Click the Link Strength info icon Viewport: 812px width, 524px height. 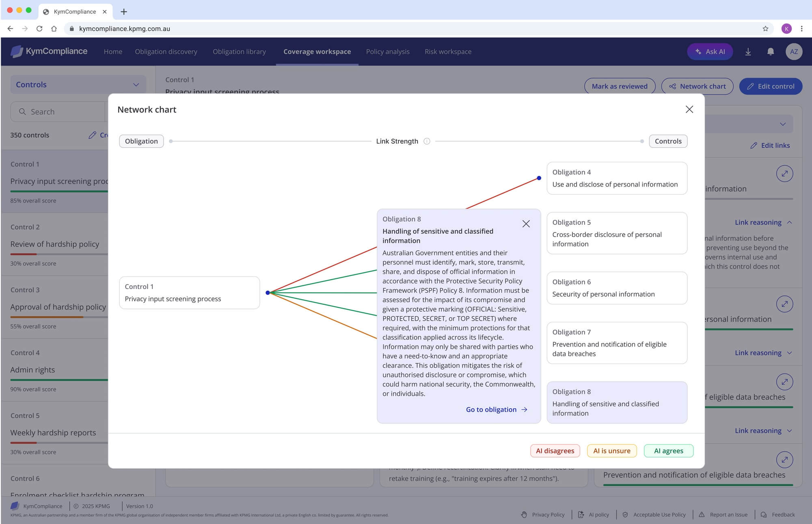tap(427, 141)
